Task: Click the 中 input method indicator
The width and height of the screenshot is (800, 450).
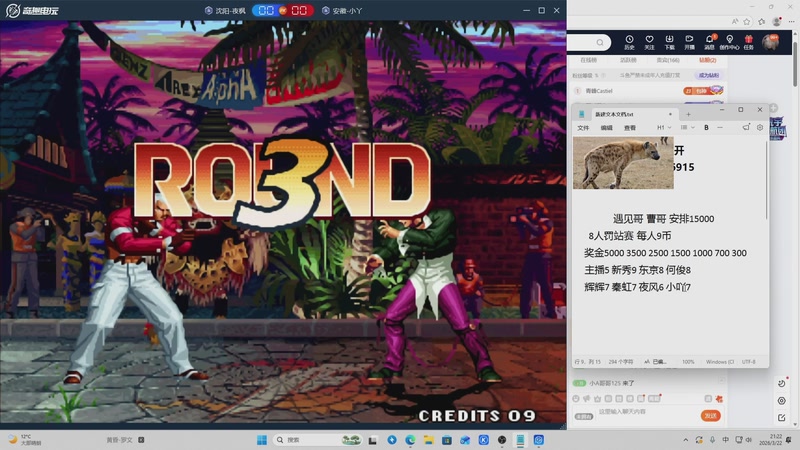Action: 726,440
